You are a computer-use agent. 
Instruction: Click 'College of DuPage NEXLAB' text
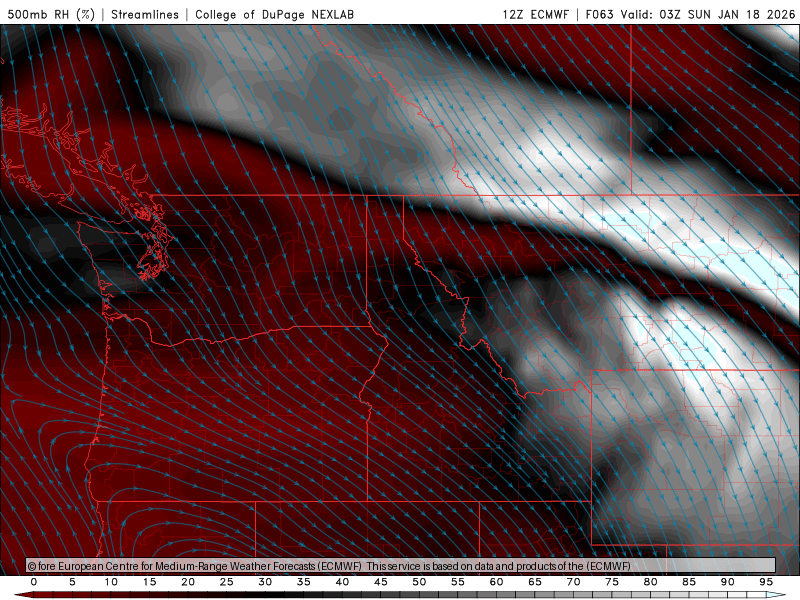(274, 14)
